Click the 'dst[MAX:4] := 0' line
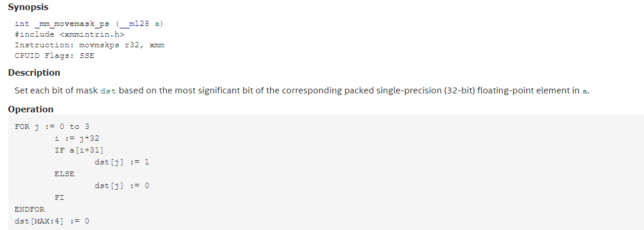Image resolution: width=644 pixels, height=230 pixels. pyautogui.click(x=52, y=221)
